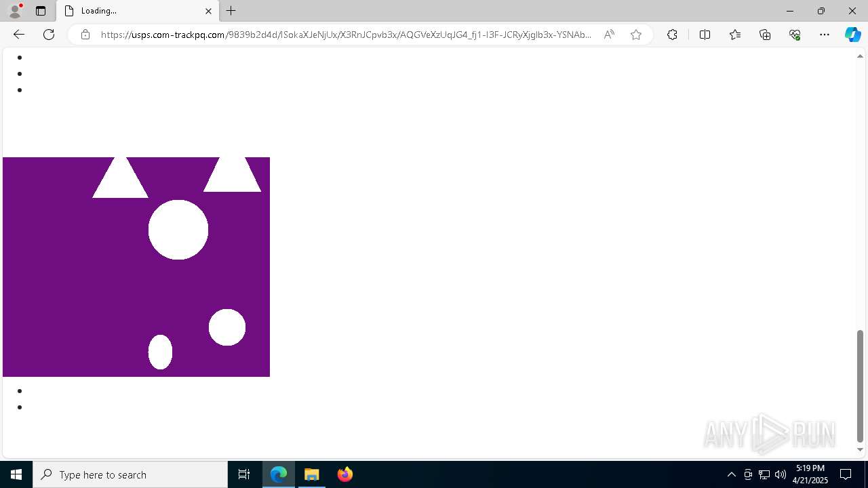Open Firefox from taskbar

point(344,474)
